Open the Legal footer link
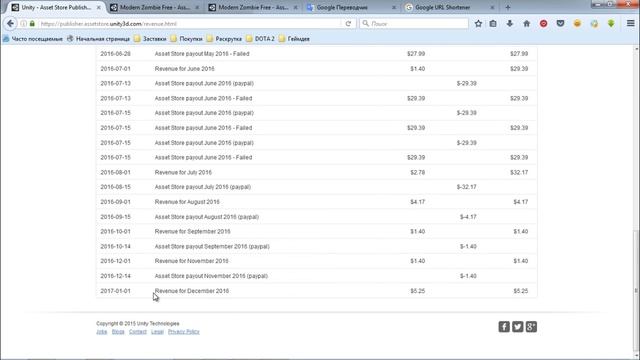640x360 pixels. coord(157,331)
